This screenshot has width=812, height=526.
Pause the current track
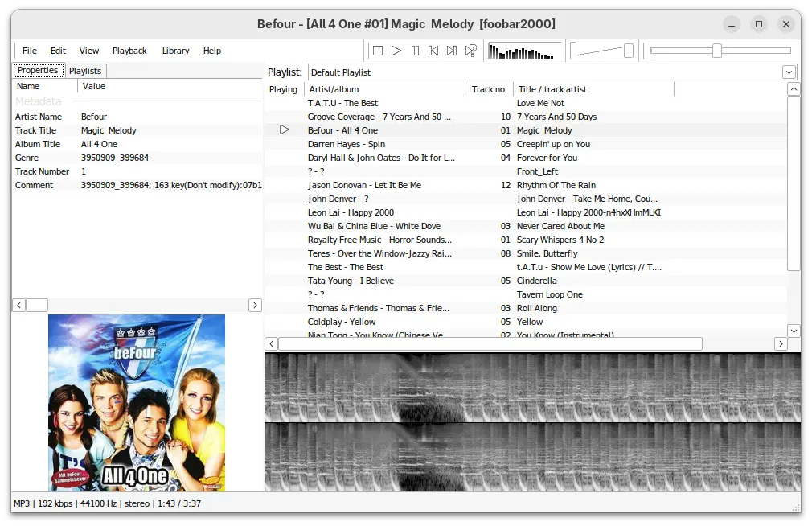[415, 51]
